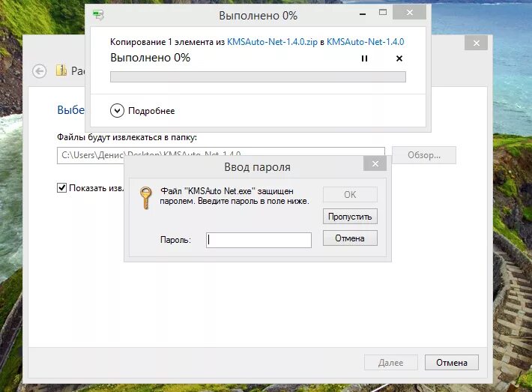Viewport: 532px width, 392px height.
Task: Close the Ввод пароля dialog
Action: tap(375, 164)
